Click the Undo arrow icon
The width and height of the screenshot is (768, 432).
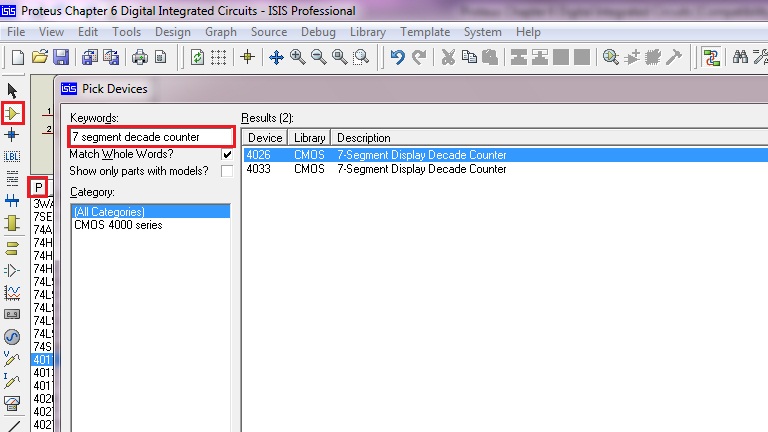[398, 57]
